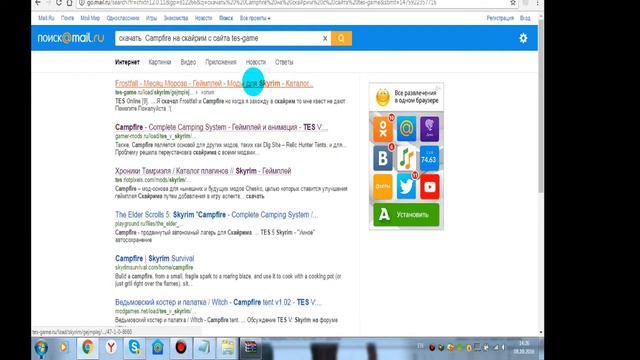This screenshot has width=640, height=360.
Task: Switch to Ответы search tab
Action: [x=284, y=62]
